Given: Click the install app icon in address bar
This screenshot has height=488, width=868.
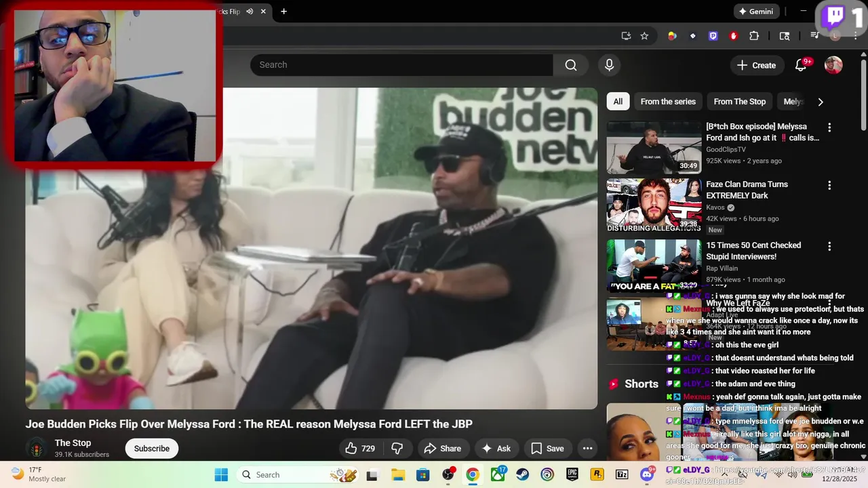Looking at the screenshot, I should coord(626,36).
